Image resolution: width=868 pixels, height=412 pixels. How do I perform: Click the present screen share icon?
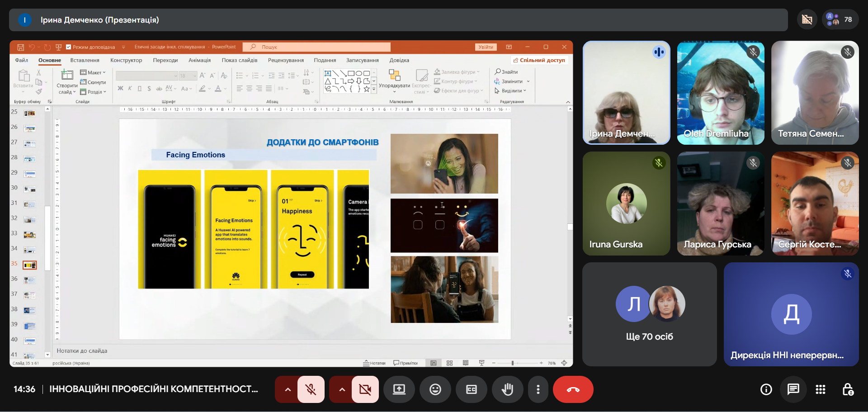point(399,389)
